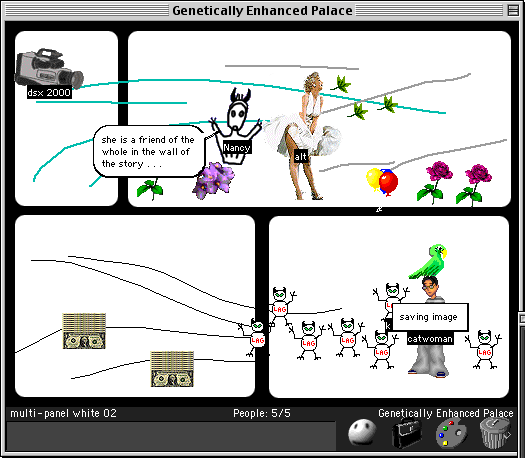Open the briefcase props bag
Screen dimensions: 525x458
(407, 433)
